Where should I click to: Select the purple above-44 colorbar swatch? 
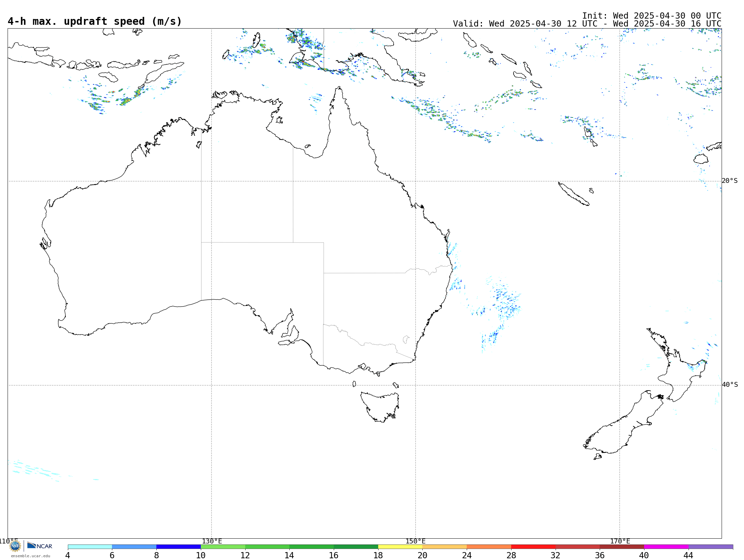(x=711, y=547)
